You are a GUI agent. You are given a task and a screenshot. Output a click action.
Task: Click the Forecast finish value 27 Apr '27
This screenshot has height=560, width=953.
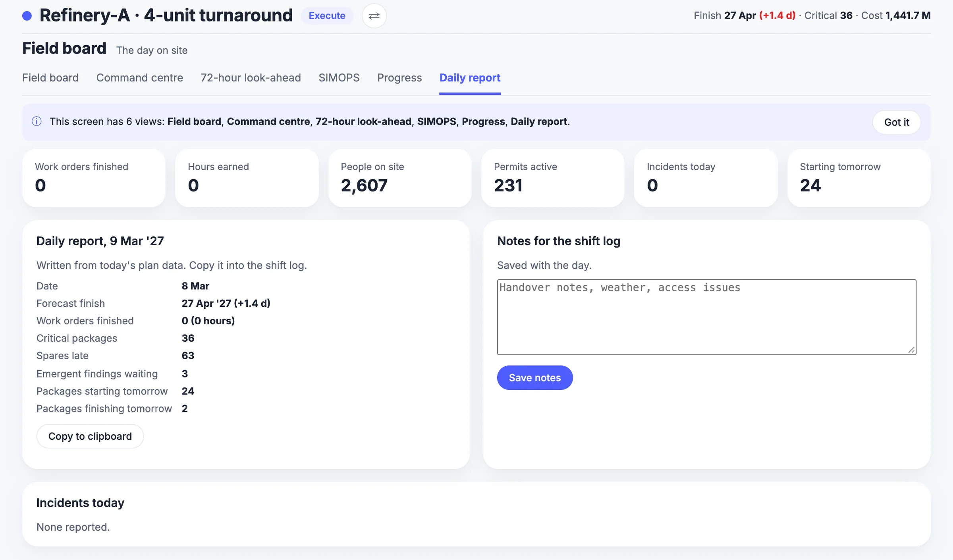[x=226, y=303]
